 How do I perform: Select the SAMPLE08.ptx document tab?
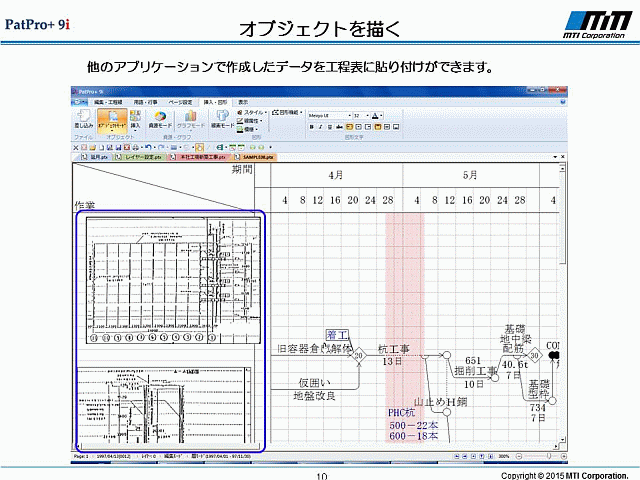click(255, 157)
